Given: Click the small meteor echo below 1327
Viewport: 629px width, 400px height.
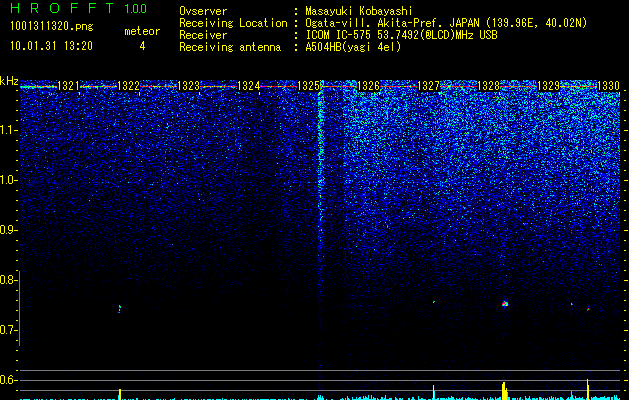Looking at the screenshot, I should pos(434,301).
